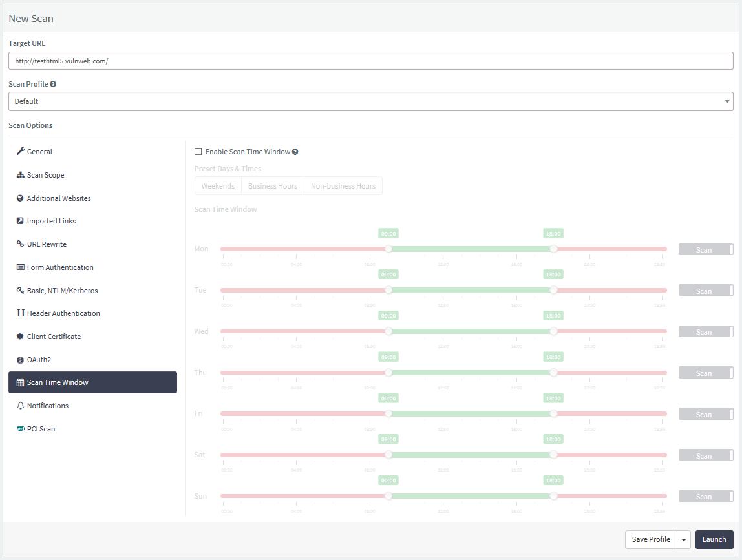742x560 pixels.
Task: Click the sitemap icon for Scan Scope
Action: coord(20,175)
